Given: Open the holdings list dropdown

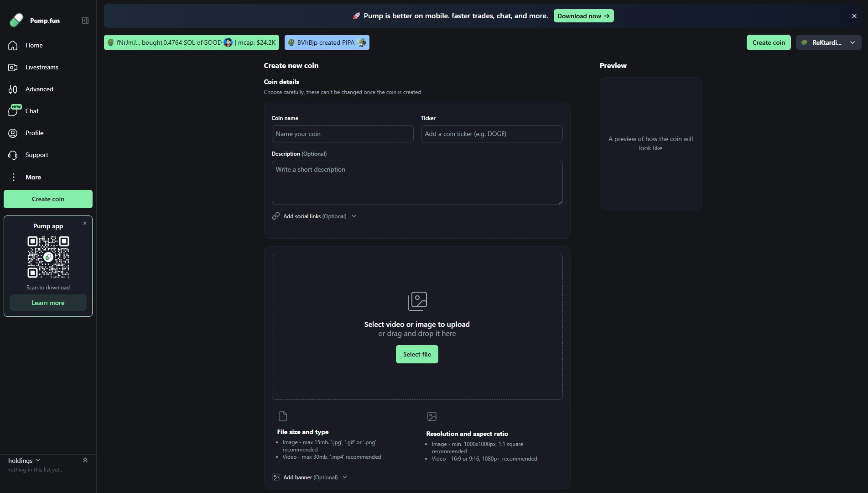Looking at the screenshot, I should pyautogui.click(x=24, y=461).
